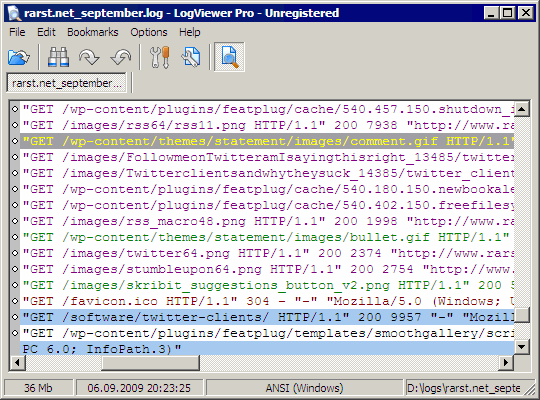Select the rss_macro48.png log line
This screenshot has height=400, width=540.
(267, 221)
